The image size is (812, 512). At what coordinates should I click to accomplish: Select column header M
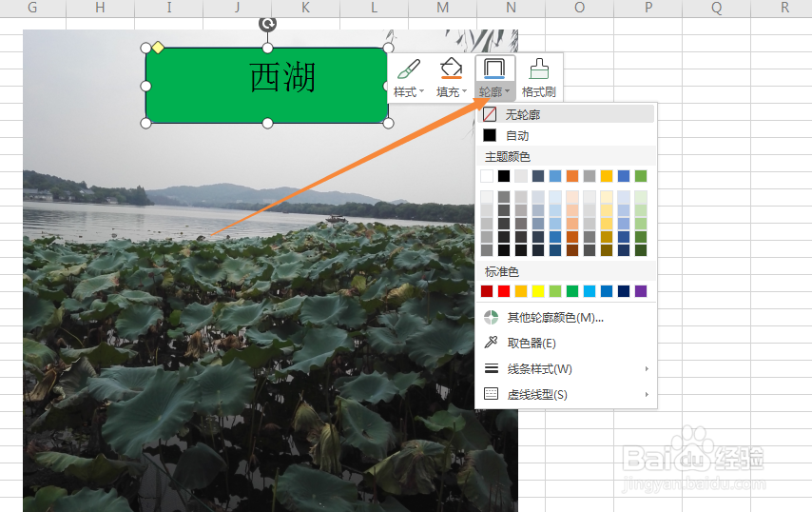tap(442, 8)
